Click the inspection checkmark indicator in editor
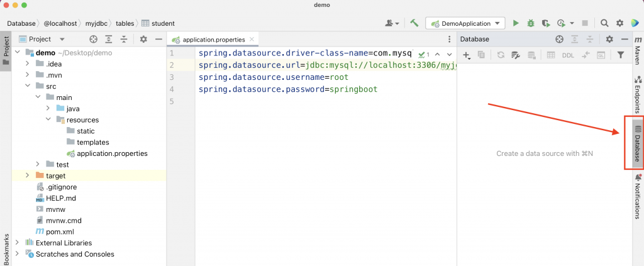The width and height of the screenshot is (644, 266). tap(424, 54)
